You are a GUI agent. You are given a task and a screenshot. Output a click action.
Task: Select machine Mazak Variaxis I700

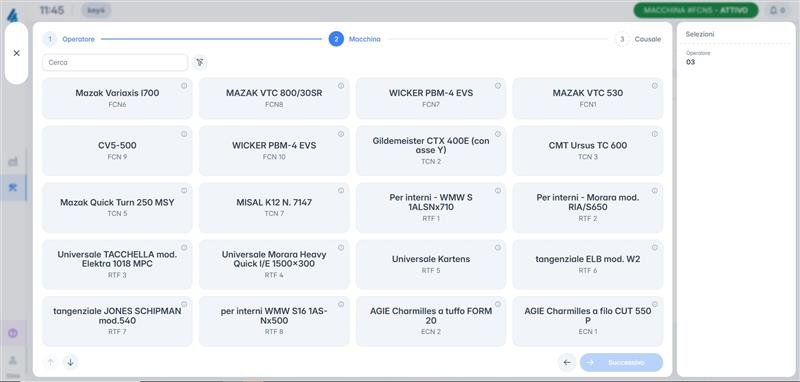(x=117, y=98)
